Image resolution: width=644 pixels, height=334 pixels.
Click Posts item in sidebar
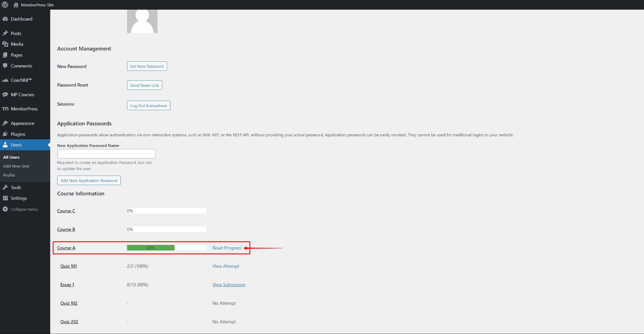pos(16,33)
